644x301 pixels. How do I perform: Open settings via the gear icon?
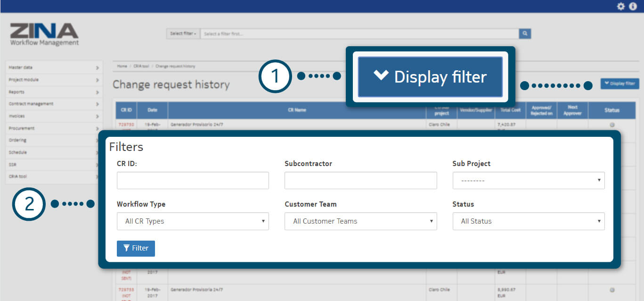pyautogui.click(x=621, y=6)
